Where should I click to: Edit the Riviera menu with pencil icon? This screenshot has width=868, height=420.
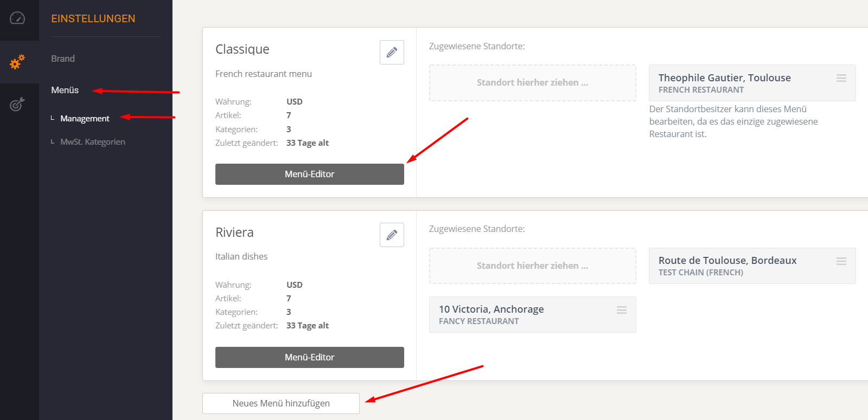click(392, 235)
